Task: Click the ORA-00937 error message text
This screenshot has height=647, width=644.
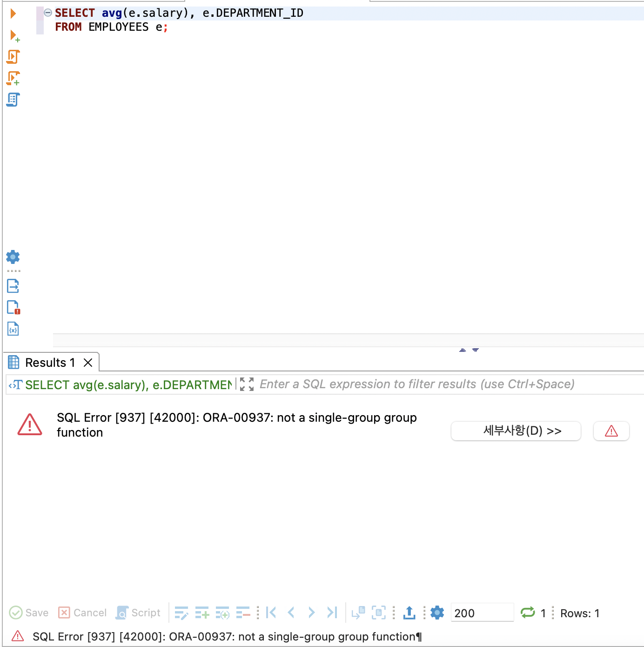Action: click(x=237, y=425)
